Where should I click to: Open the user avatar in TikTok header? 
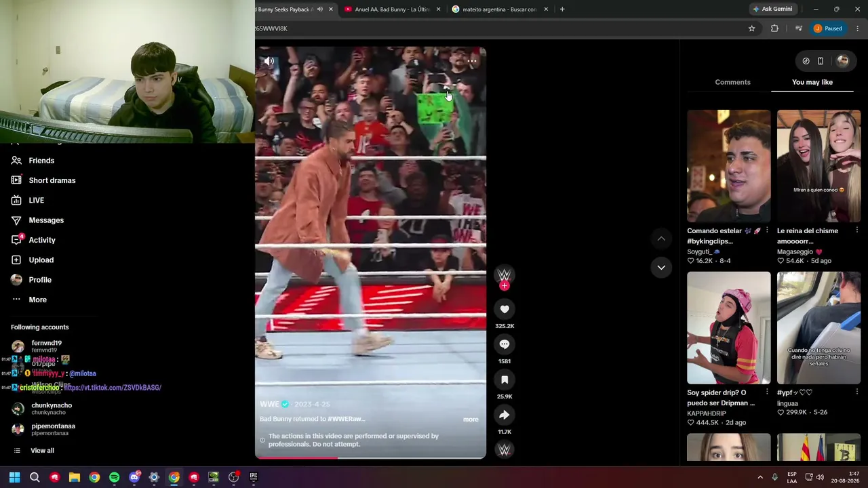[x=843, y=61]
